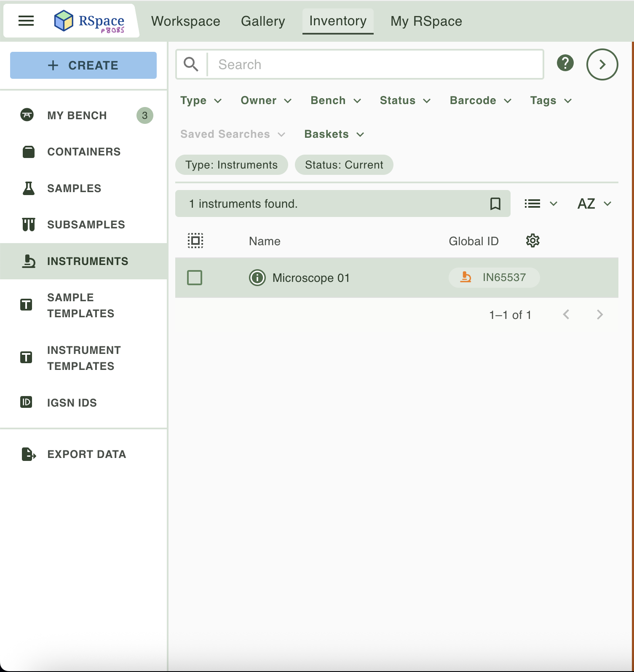Click the Instrument Templates T icon
Screen dimensions: 634x672
coord(26,357)
